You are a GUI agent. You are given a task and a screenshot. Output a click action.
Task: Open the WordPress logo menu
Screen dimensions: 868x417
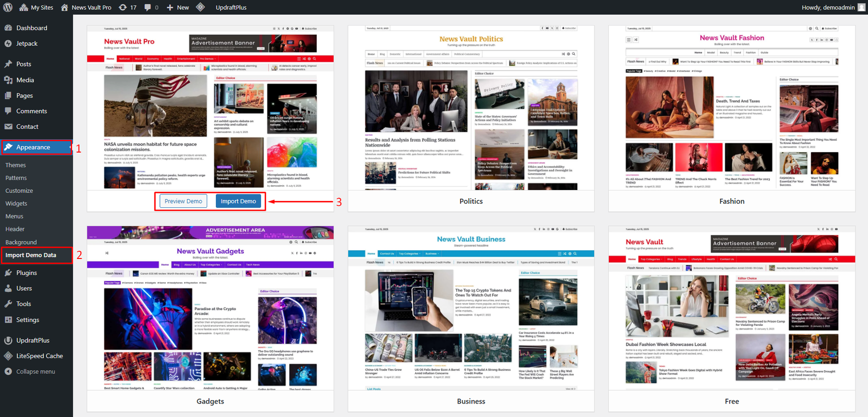coord(8,7)
